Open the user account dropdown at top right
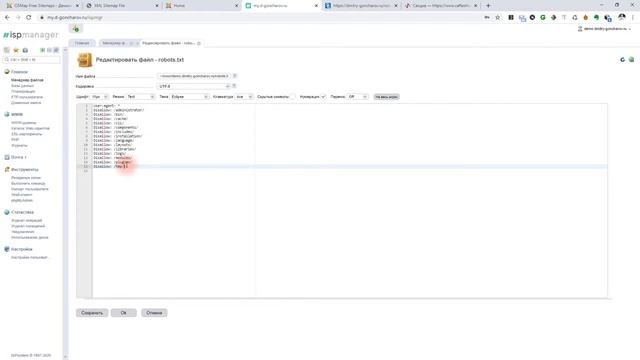The height and width of the screenshot is (360, 640). click(x=604, y=29)
